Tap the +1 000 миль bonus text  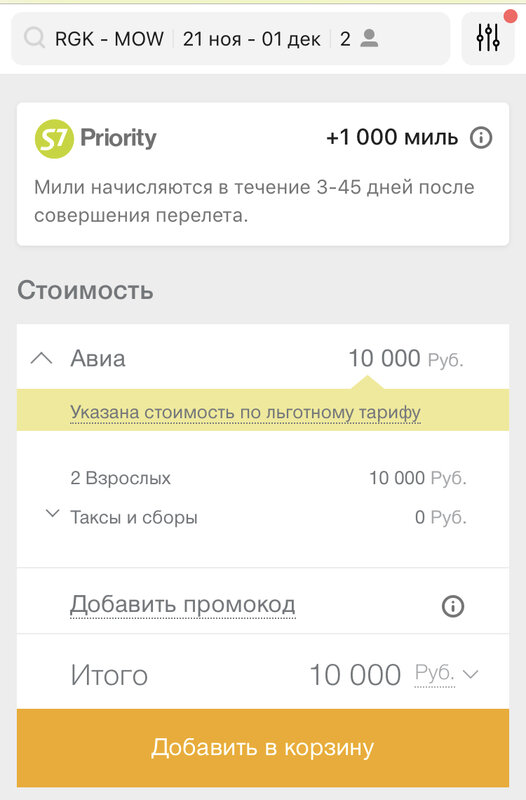[392, 138]
